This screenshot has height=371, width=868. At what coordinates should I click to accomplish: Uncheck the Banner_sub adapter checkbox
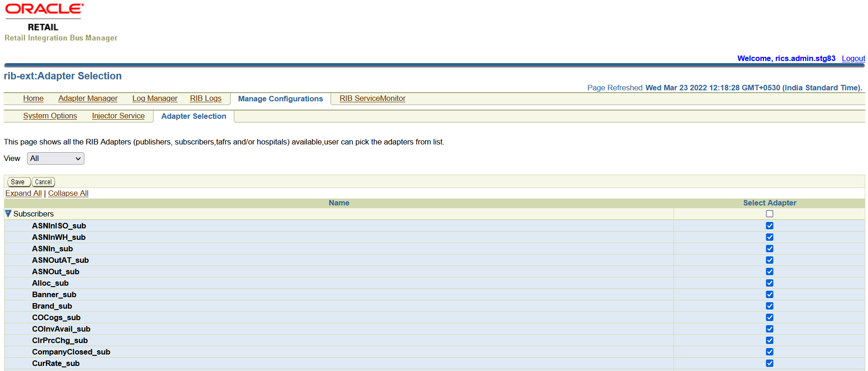coord(769,294)
